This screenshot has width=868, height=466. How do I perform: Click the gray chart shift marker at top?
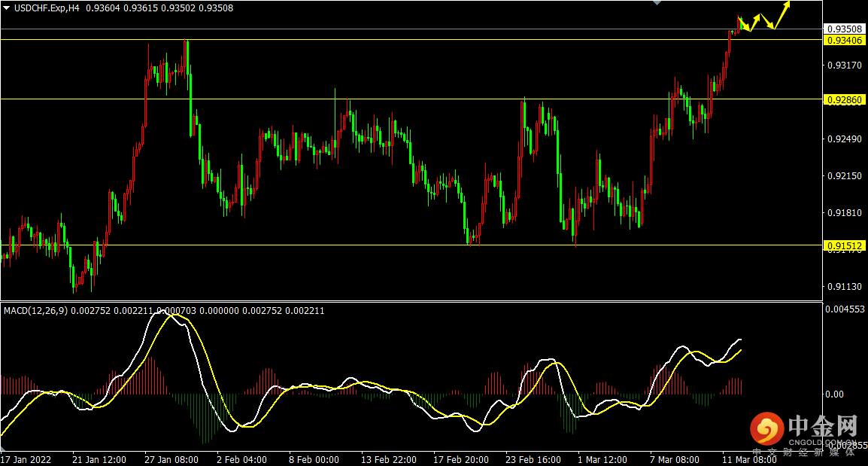[x=657, y=3]
